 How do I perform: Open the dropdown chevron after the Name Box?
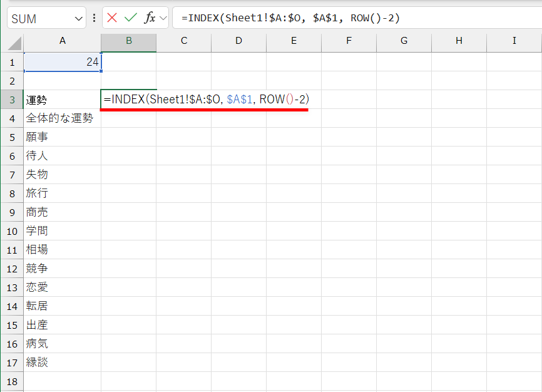(76, 18)
